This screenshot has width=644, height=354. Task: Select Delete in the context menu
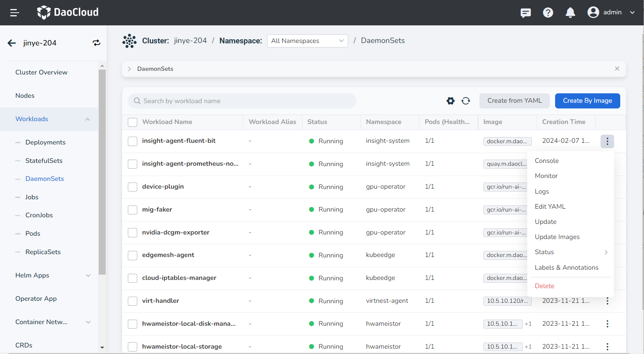[x=544, y=286]
